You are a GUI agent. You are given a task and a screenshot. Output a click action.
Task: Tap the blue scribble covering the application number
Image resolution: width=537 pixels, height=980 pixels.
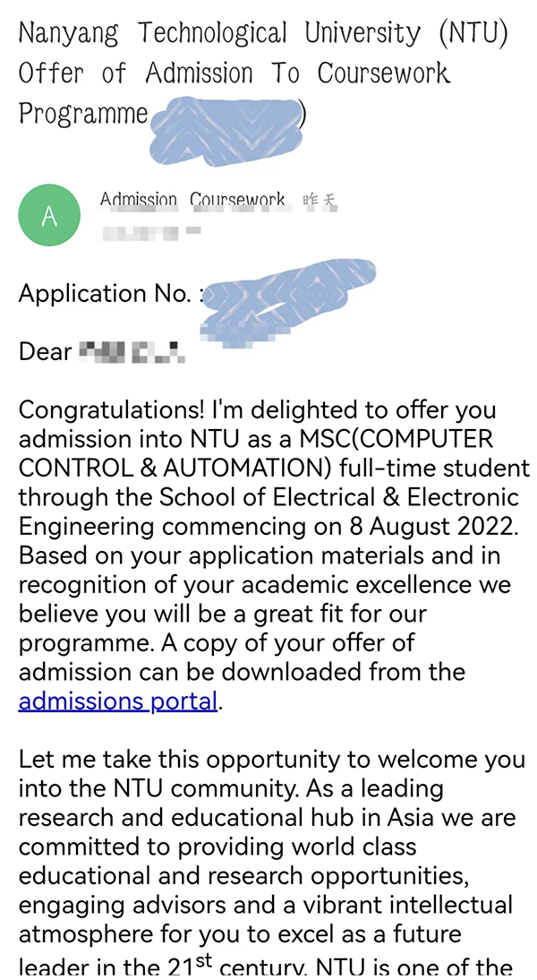pyautogui.click(x=286, y=294)
